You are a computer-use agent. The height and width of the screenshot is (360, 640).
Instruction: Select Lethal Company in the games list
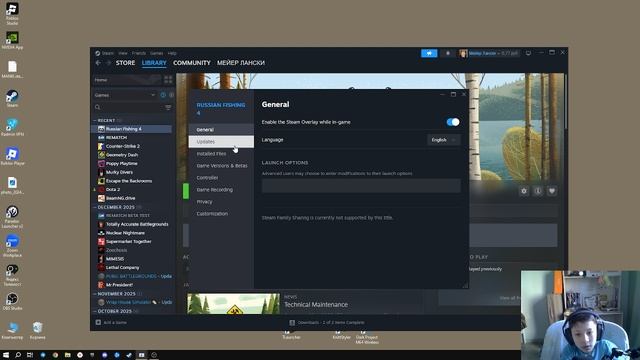[x=122, y=267]
